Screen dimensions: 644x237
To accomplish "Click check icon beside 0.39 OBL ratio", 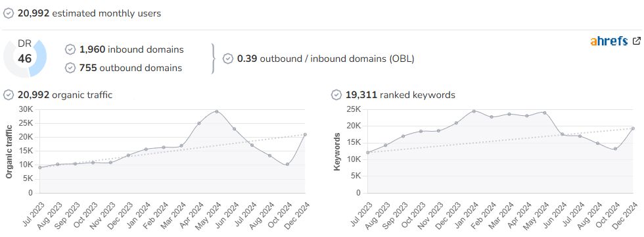I will point(228,59).
